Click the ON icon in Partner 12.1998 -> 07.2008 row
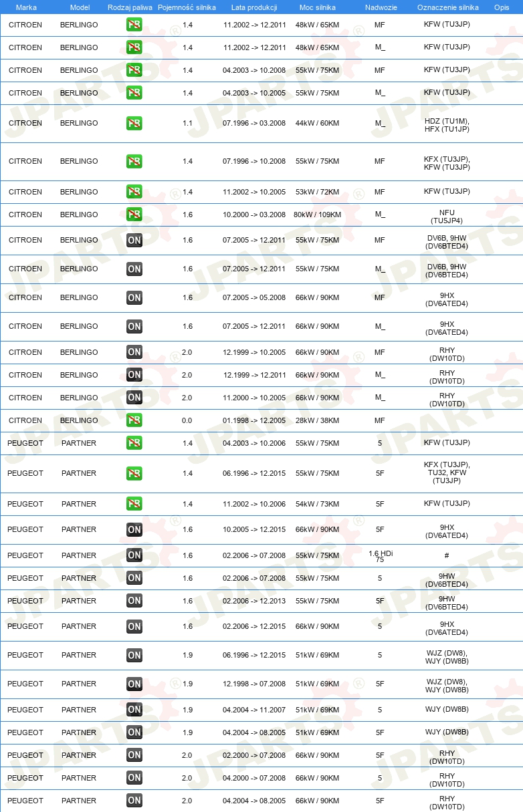 pyautogui.click(x=134, y=684)
